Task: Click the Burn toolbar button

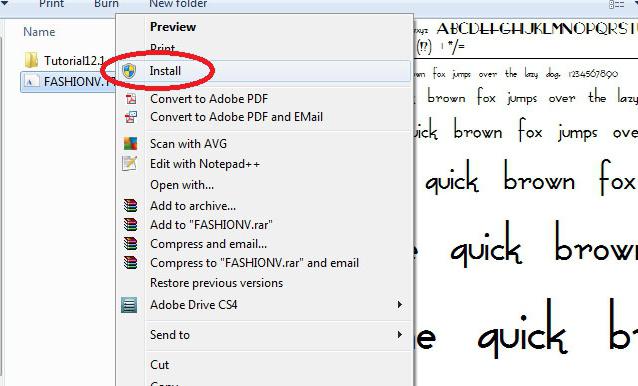Action: click(x=107, y=4)
